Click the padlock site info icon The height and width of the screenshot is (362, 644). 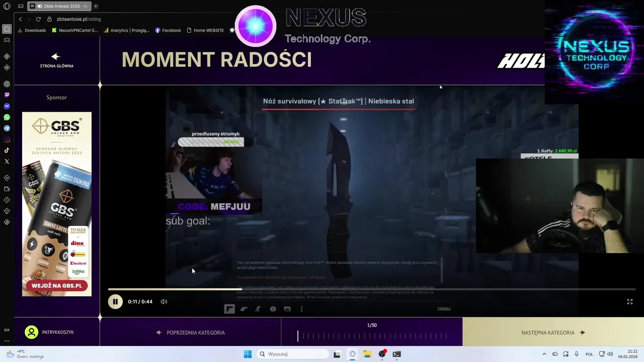[49, 19]
